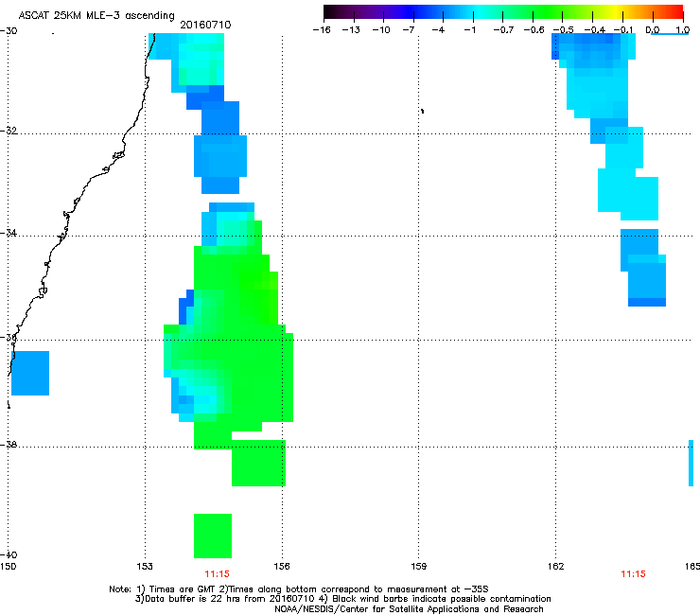This screenshot has height=615, width=700.
Task: Pick the yellow section of the color bar
Action: point(615,11)
